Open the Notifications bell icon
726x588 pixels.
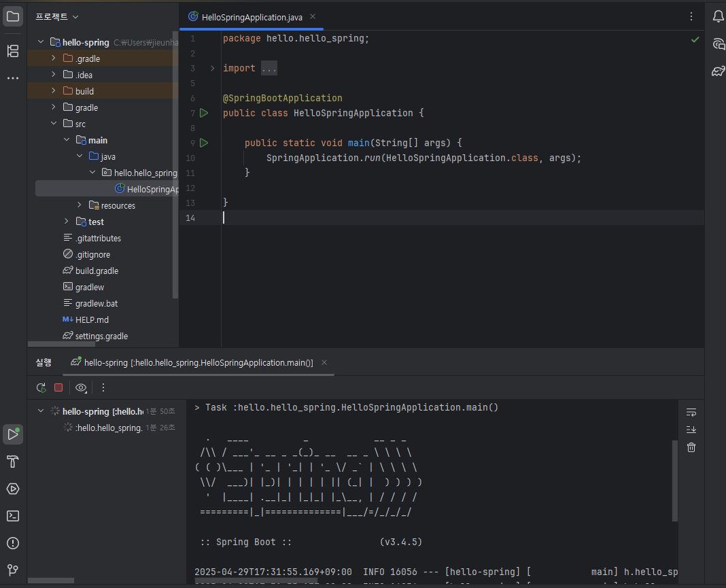pyautogui.click(x=718, y=17)
